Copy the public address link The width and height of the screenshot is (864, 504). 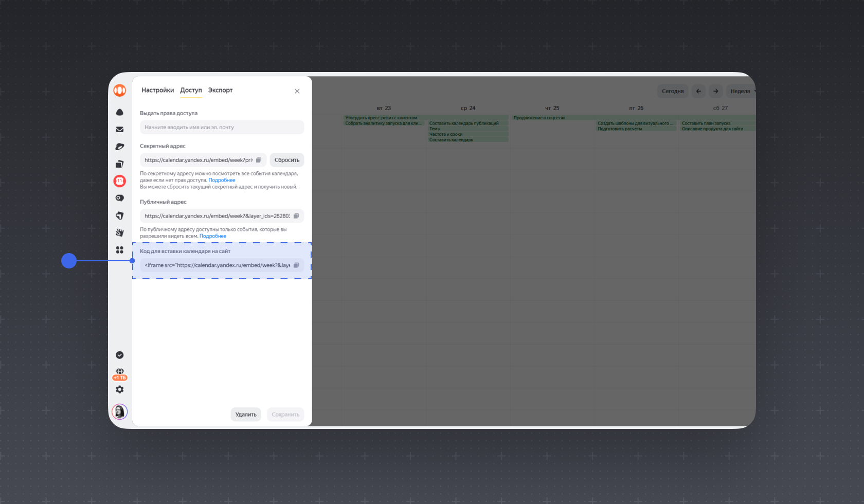296,216
